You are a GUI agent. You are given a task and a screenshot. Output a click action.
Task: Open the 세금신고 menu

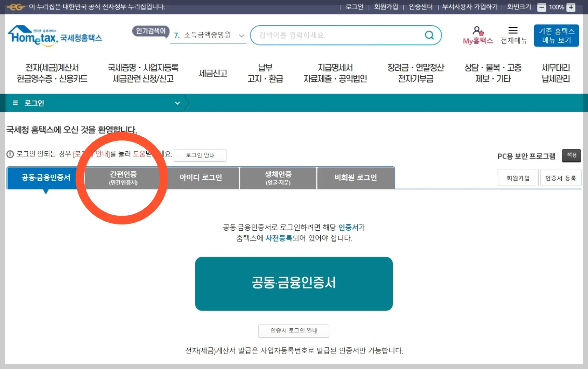coord(213,73)
